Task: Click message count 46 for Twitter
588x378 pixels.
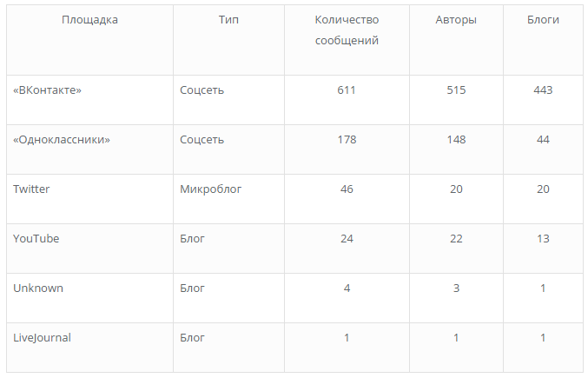Action: point(347,189)
